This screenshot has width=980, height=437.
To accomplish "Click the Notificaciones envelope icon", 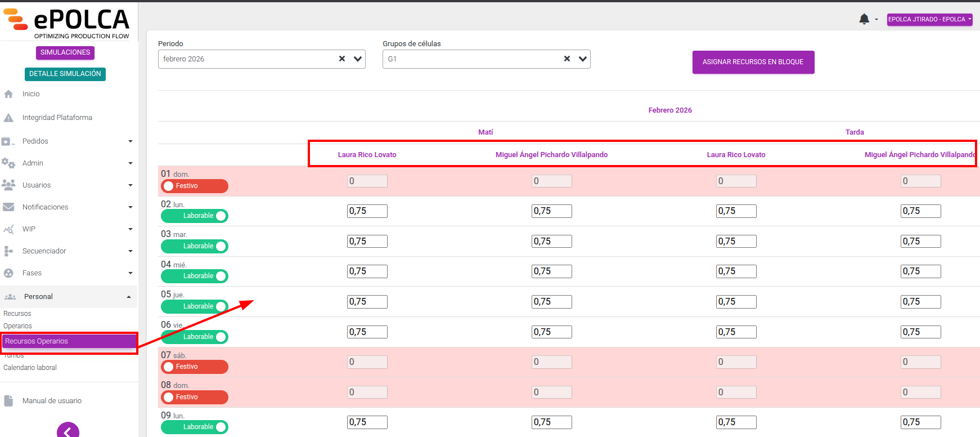I will [x=8, y=207].
